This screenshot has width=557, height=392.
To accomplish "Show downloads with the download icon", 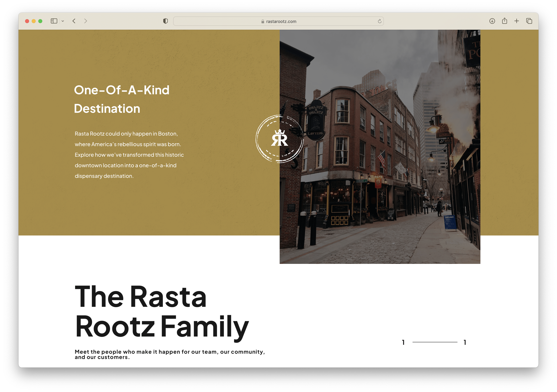I will click(x=492, y=21).
